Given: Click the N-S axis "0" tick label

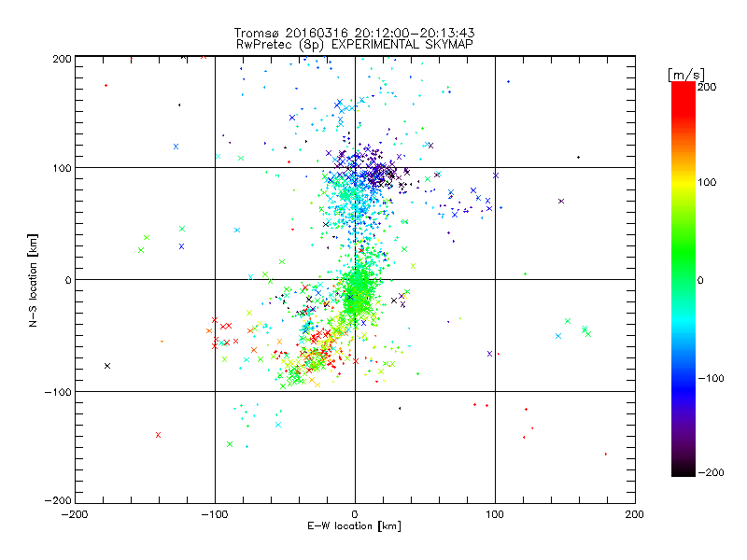Looking at the screenshot, I should pos(68,280).
